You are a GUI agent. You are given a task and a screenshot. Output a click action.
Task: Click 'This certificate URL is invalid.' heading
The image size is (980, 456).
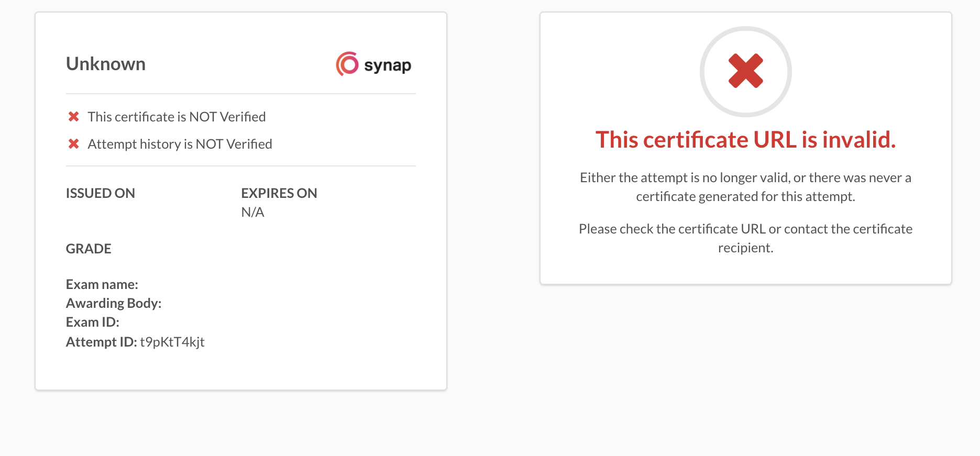[746, 140]
